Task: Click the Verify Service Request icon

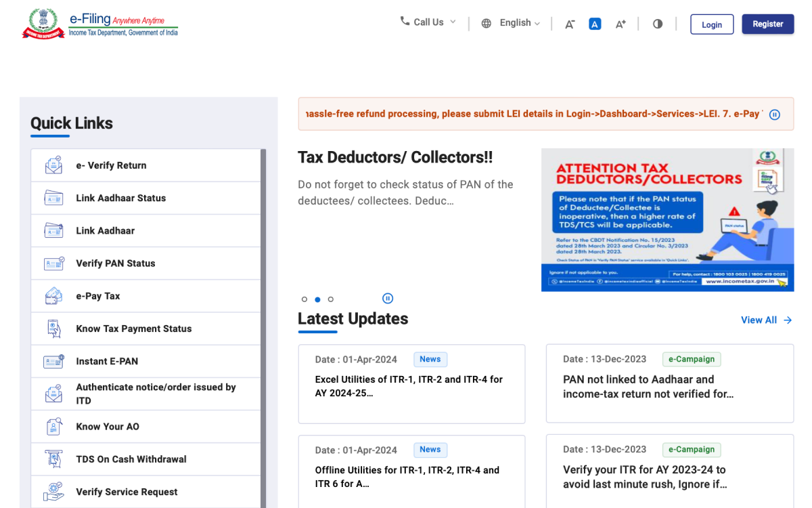Action: tap(53, 492)
